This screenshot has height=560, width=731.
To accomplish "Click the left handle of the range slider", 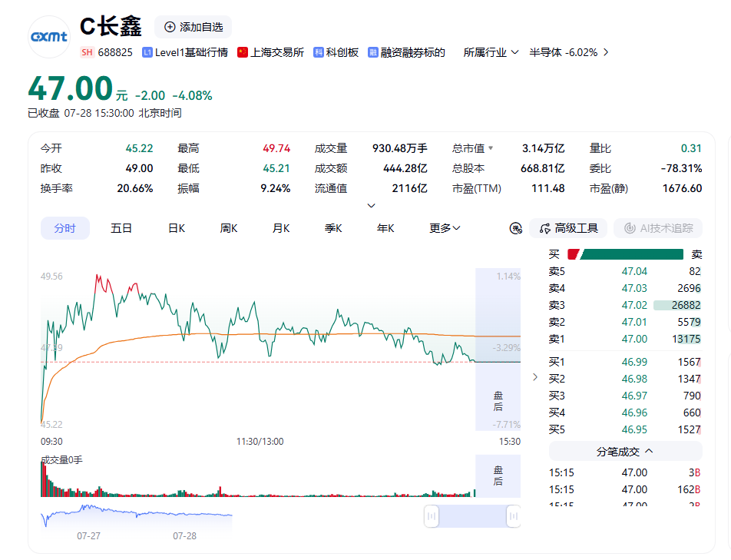I will [x=432, y=516].
